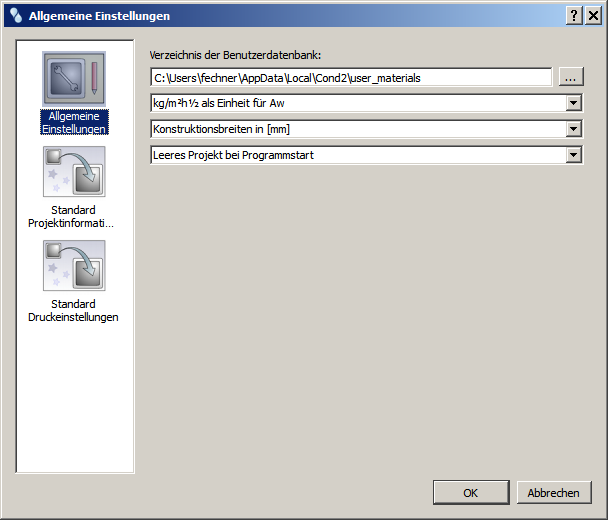Click into the Benutzerdatenbank directory path field

pos(351,78)
